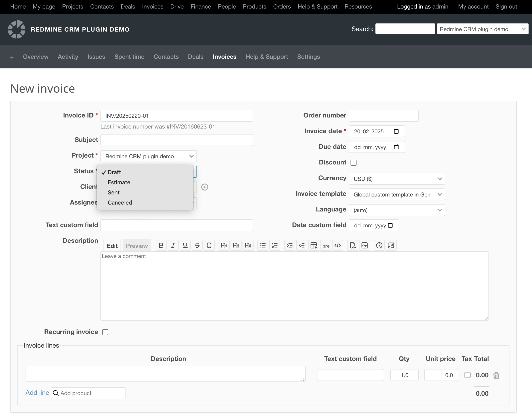
Task: Click the Bold formatting icon
Action: [161, 245]
